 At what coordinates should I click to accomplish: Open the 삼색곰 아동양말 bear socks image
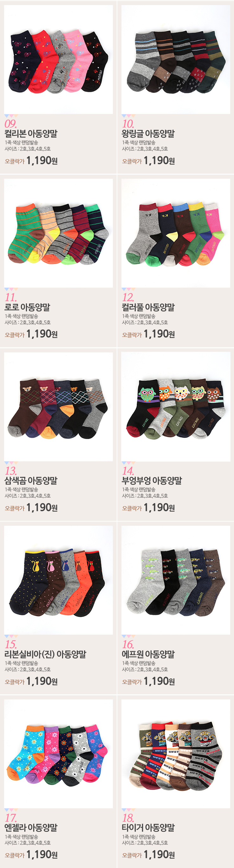58,406
